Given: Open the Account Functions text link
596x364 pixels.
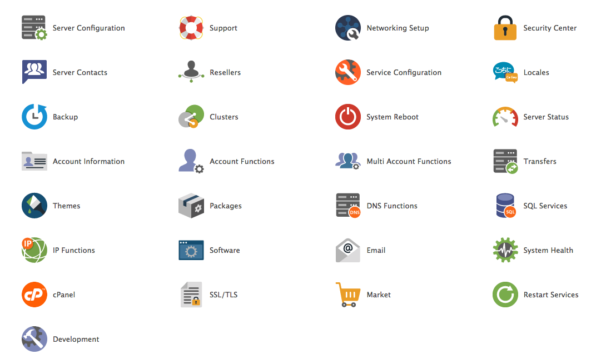Looking at the screenshot, I should pyautogui.click(x=242, y=161).
